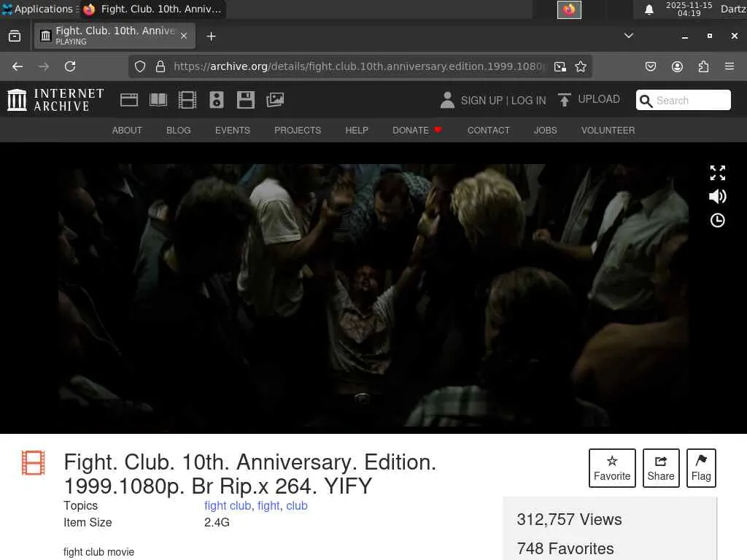Click the LOG IN link
This screenshot has width=747, height=560.
click(x=529, y=101)
